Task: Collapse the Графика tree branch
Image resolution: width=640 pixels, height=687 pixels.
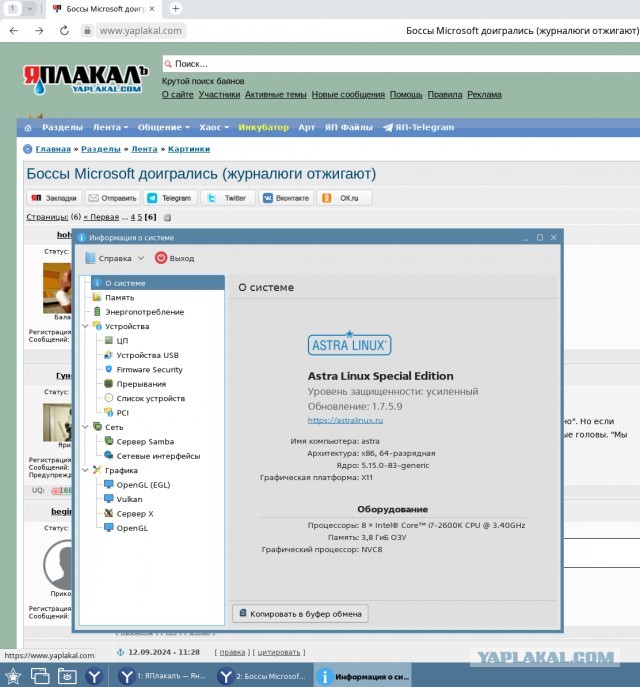Action: (x=85, y=471)
